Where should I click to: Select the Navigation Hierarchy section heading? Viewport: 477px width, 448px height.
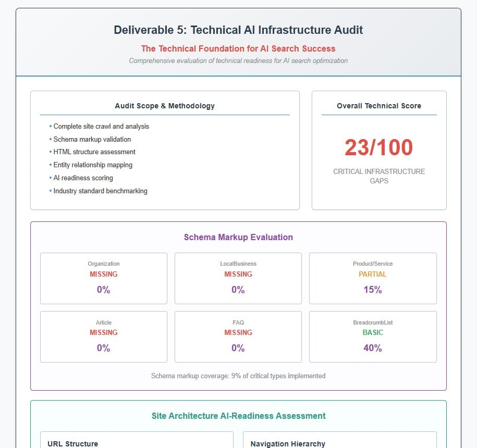288,444
